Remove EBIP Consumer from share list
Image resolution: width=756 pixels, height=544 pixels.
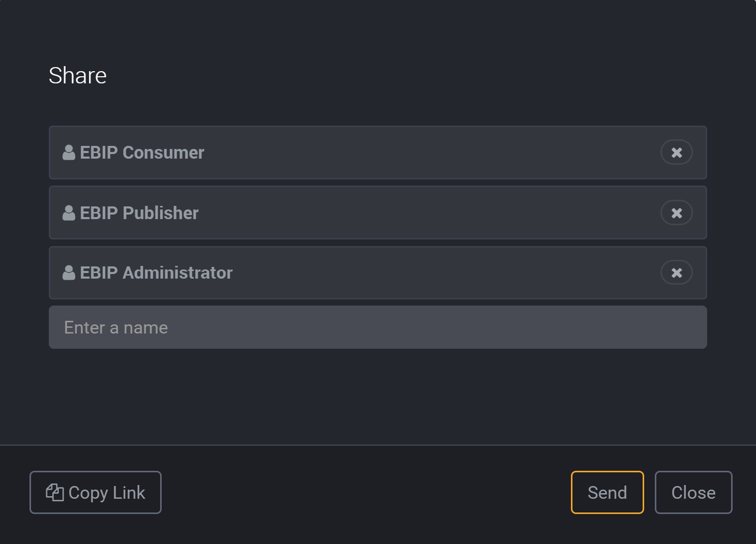(676, 153)
